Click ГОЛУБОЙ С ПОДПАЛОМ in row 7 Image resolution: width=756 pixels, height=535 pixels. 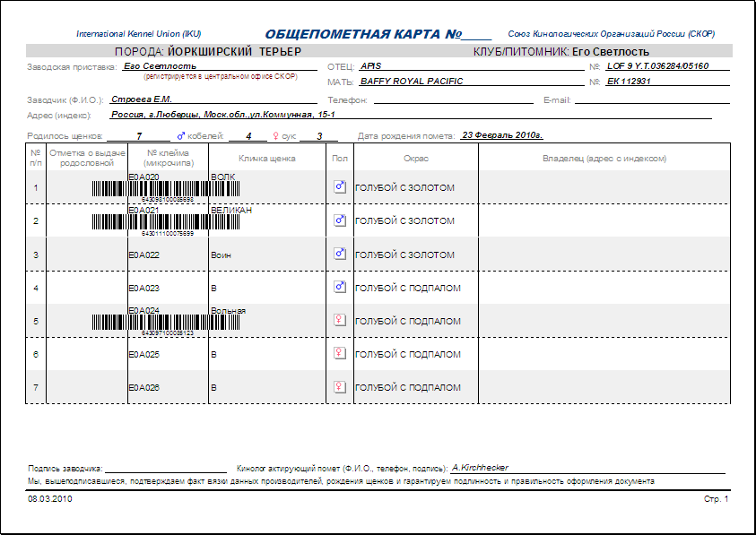click(408, 387)
